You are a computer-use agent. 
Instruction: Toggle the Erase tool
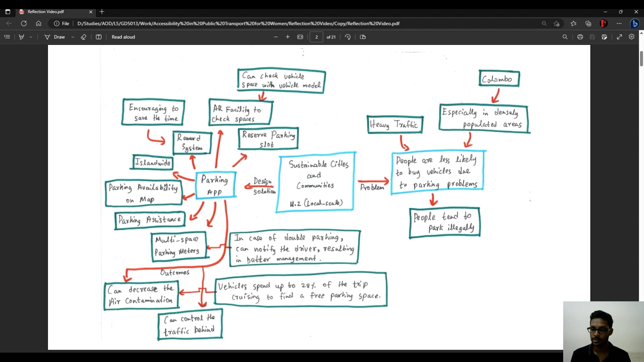(x=84, y=37)
